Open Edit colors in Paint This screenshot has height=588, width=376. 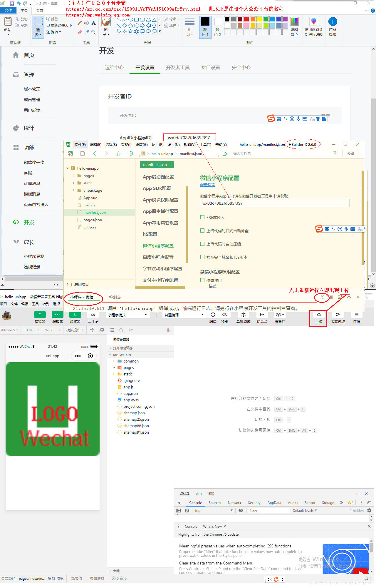click(294, 26)
